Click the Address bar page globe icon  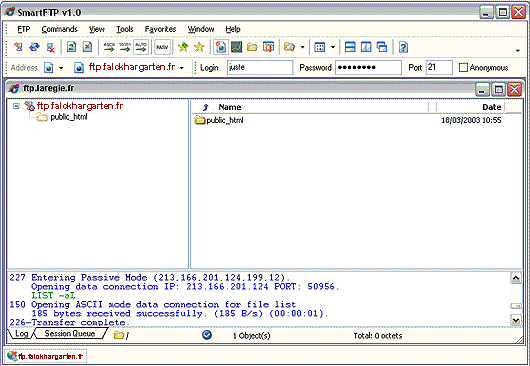pyautogui.click(x=49, y=68)
